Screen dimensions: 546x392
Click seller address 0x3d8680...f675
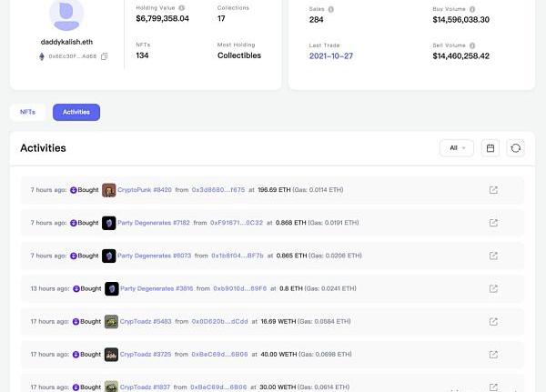217,190
